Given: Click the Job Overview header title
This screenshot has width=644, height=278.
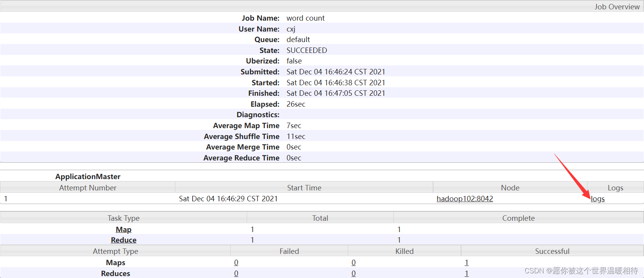Looking at the screenshot, I should click(x=617, y=7).
